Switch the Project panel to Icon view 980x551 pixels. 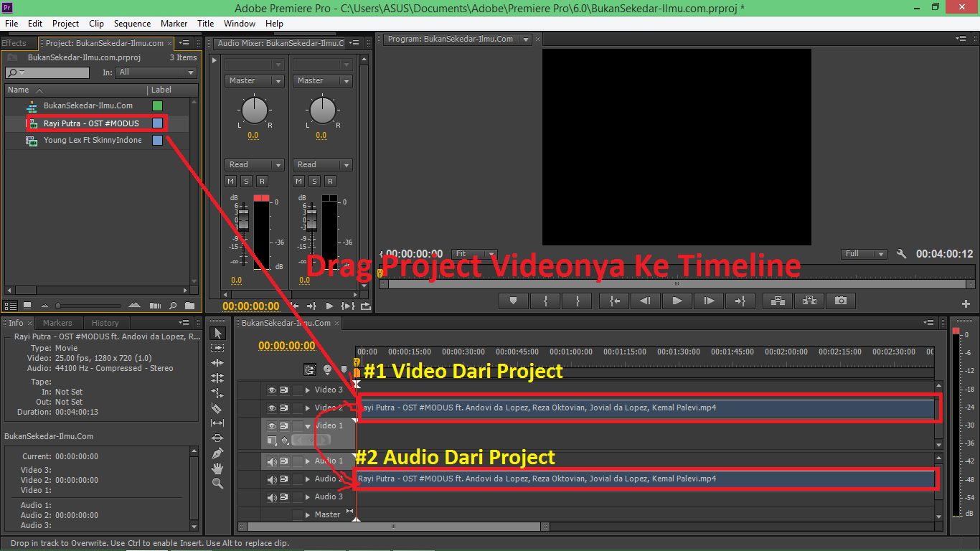pyautogui.click(x=27, y=306)
